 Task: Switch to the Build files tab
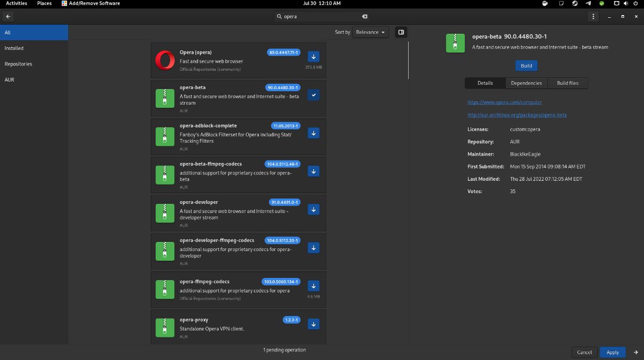coord(567,83)
